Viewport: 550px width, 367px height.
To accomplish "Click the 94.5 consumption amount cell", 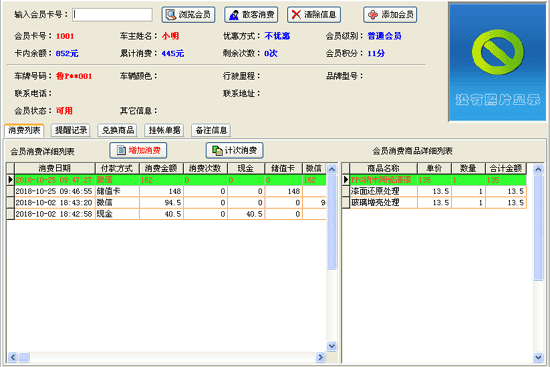I will [161, 202].
